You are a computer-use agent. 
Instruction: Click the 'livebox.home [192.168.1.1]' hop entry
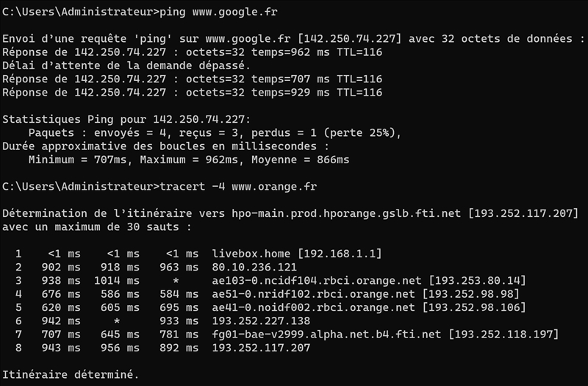tap(296, 254)
